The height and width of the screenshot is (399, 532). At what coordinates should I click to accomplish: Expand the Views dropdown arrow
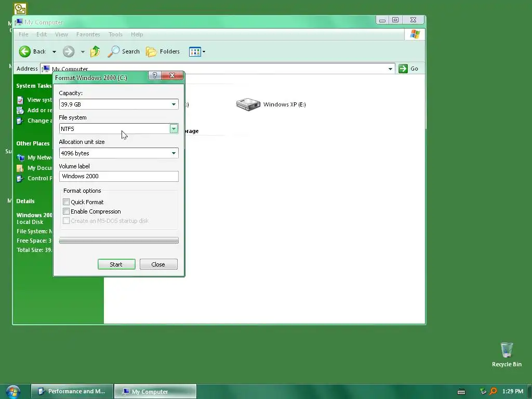click(x=204, y=52)
